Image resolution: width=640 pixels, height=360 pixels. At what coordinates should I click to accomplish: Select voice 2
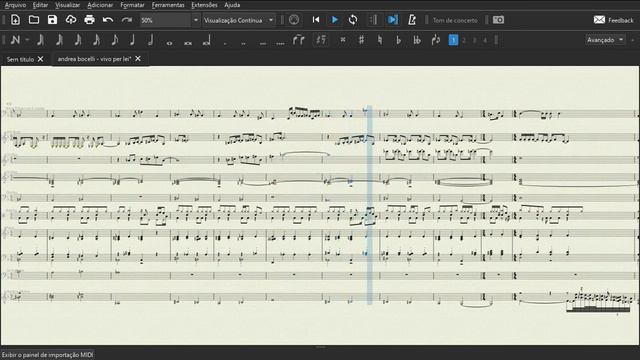pyautogui.click(x=464, y=40)
